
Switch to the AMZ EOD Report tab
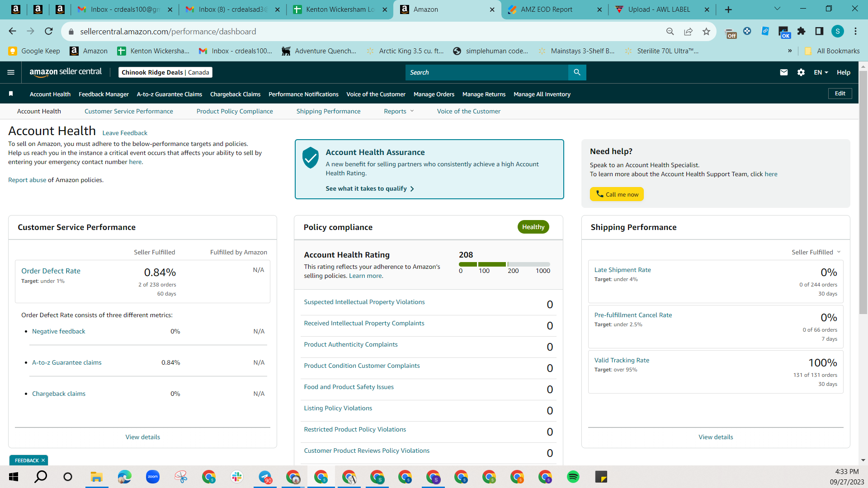[x=555, y=9]
